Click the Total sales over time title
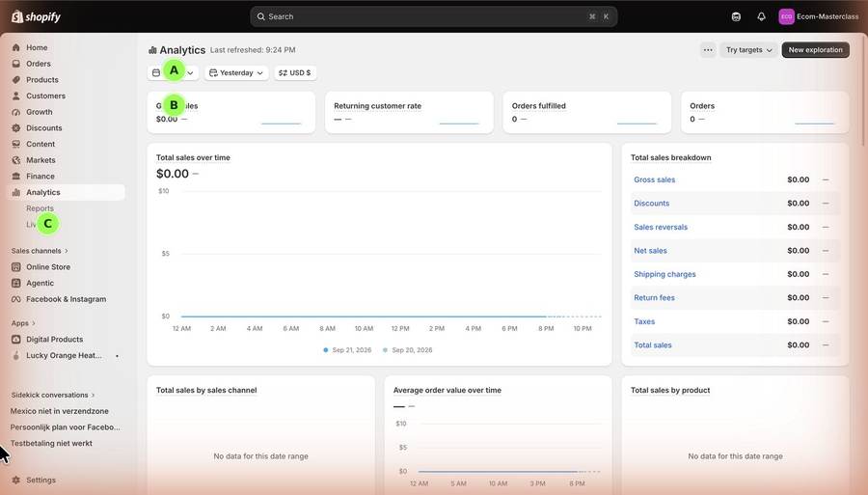 [x=193, y=158]
